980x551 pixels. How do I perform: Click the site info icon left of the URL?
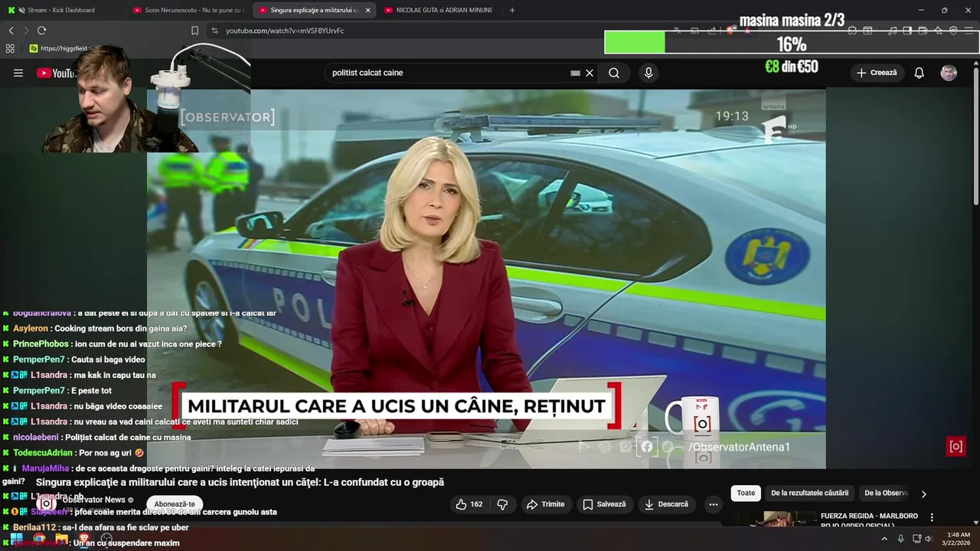[214, 31]
